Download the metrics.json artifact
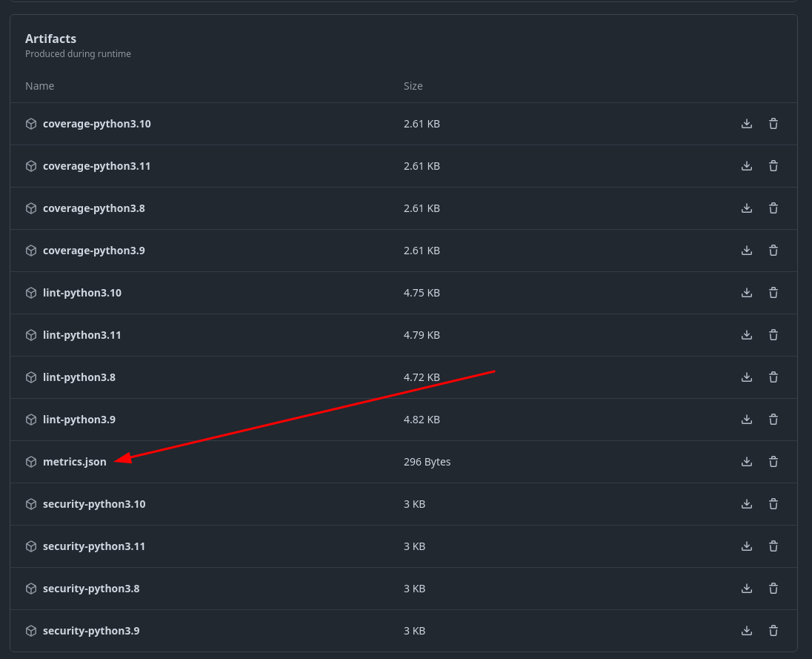This screenshot has height=659, width=812. pyautogui.click(x=747, y=462)
